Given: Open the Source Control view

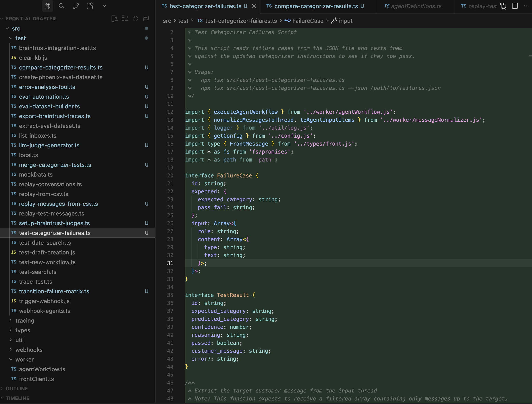Looking at the screenshot, I should [x=75, y=6].
